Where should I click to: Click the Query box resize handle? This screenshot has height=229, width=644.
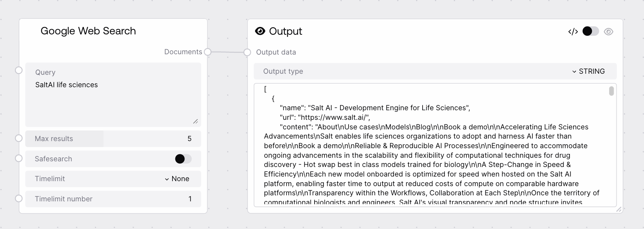196,121
